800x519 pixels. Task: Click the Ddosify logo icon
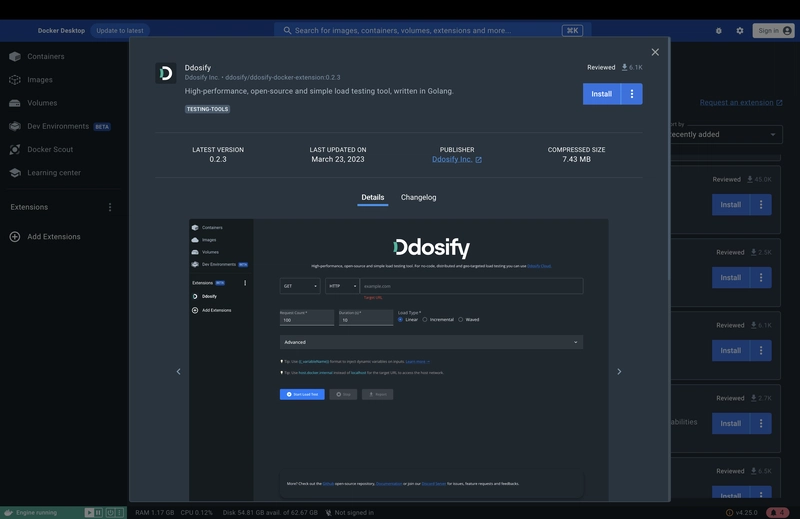[165, 73]
